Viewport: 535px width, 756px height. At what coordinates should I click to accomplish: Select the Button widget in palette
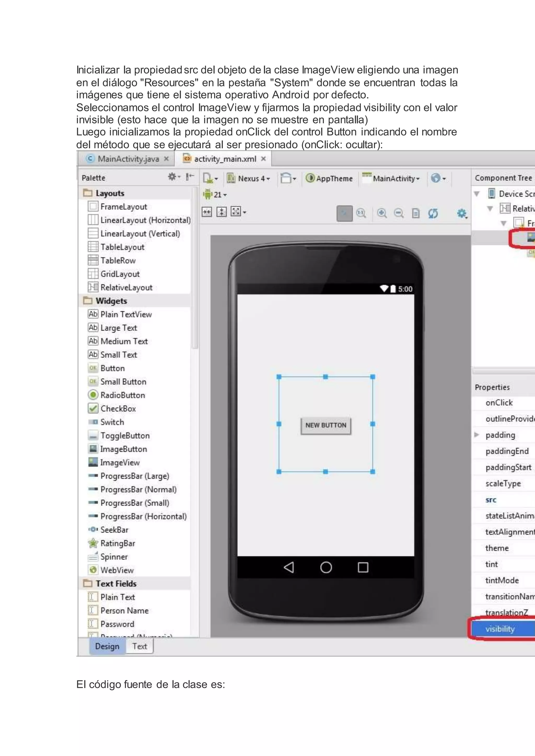coord(106,368)
